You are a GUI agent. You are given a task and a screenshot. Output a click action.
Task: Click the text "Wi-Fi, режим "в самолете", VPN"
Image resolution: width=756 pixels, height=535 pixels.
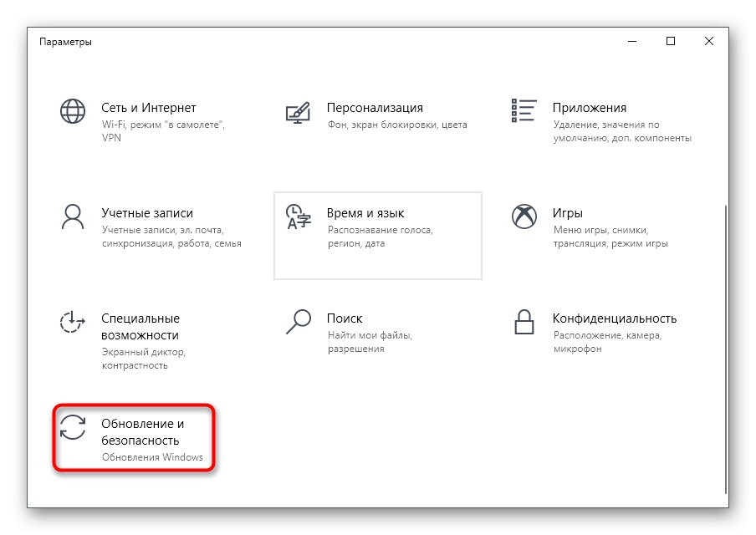click(x=163, y=131)
